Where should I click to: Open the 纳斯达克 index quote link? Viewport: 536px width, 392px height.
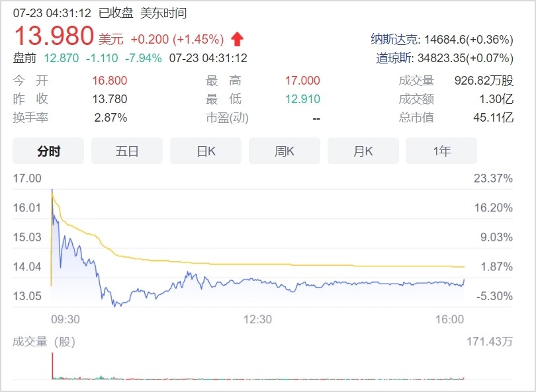tap(394, 39)
